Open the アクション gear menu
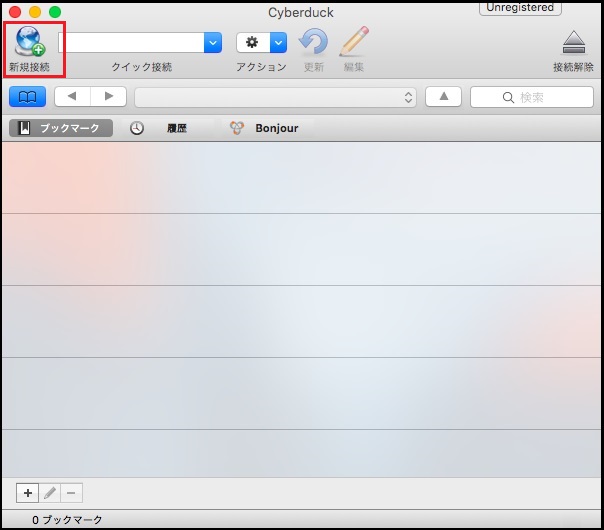Viewport: 604px width, 530px height. click(x=262, y=42)
